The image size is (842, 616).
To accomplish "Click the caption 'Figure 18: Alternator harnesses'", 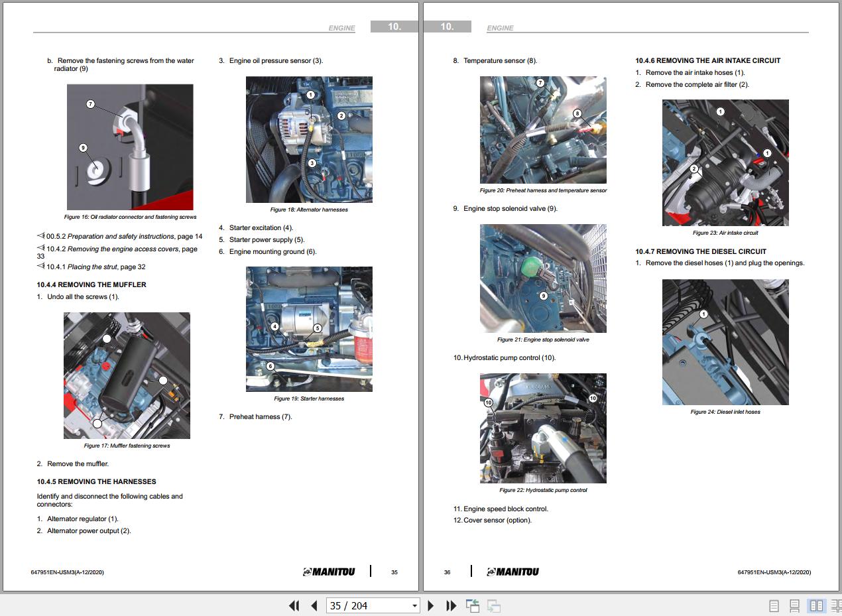I will [x=309, y=210].
